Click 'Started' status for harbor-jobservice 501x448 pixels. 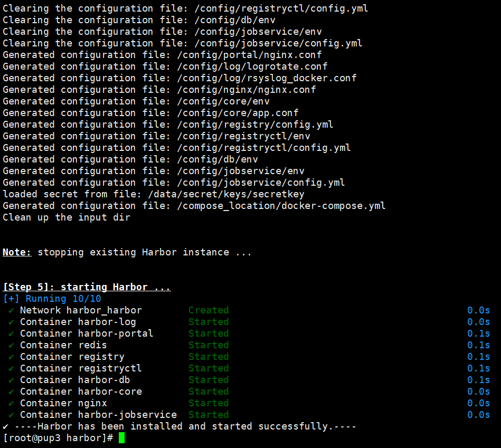209,414
